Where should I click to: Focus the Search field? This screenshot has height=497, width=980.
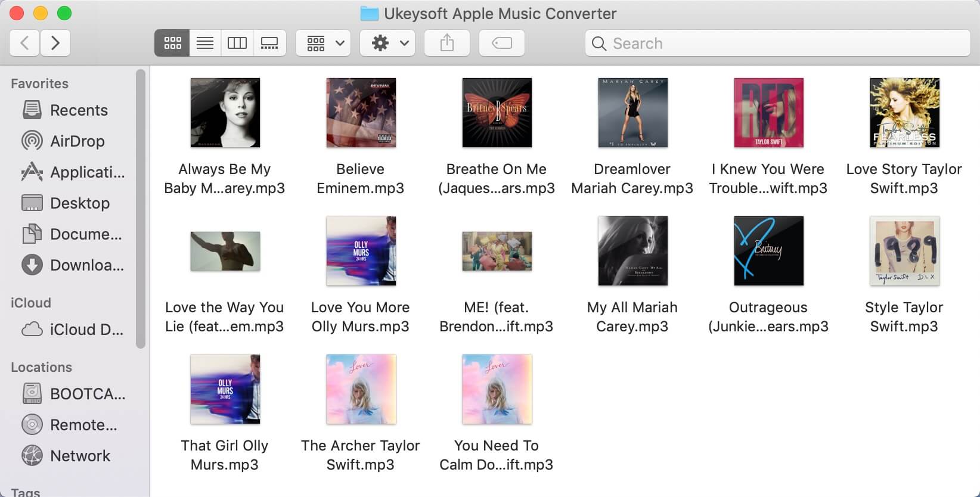pos(778,43)
